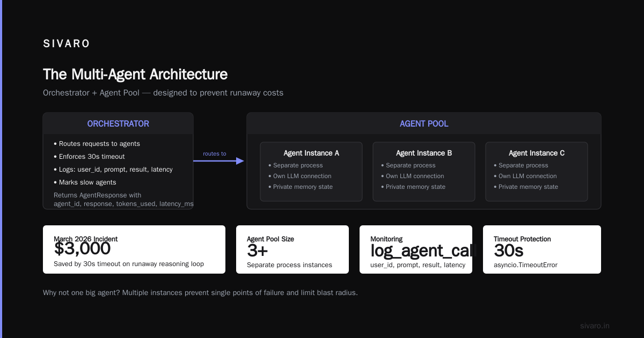Click 'Saved by 30s timeout on runaway reasoning loop'
This screenshot has width=644, height=338.
(x=129, y=264)
